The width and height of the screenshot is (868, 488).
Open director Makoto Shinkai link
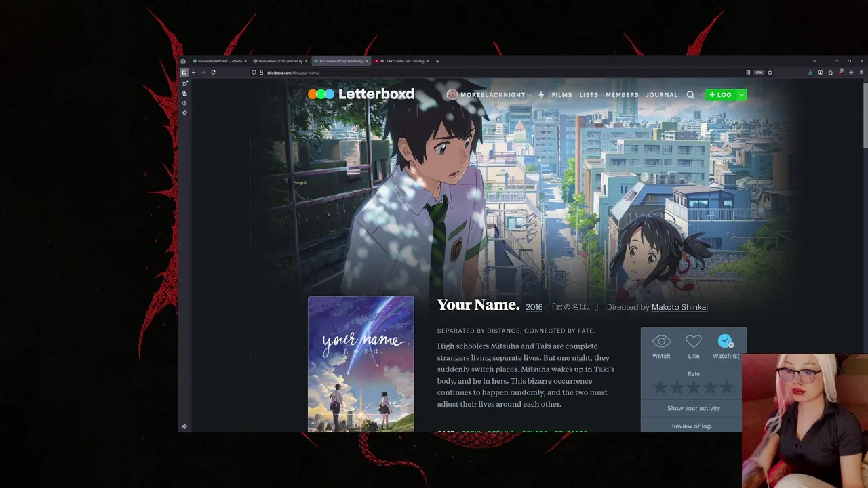[x=679, y=307]
